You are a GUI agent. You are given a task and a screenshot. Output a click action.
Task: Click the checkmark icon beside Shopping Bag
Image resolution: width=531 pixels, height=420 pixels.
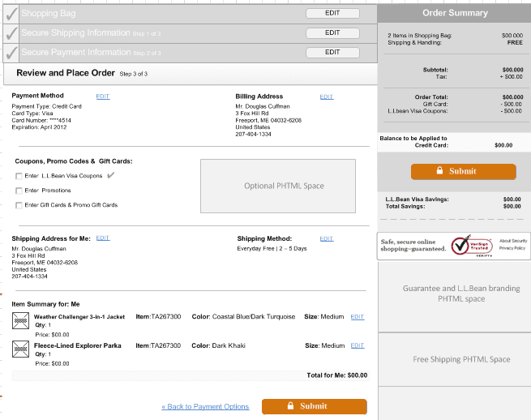pos(11,14)
